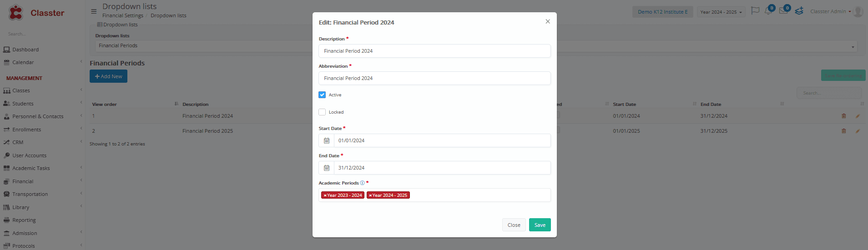The width and height of the screenshot is (868, 250).
Task: Click the Save button
Action: [540, 225]
